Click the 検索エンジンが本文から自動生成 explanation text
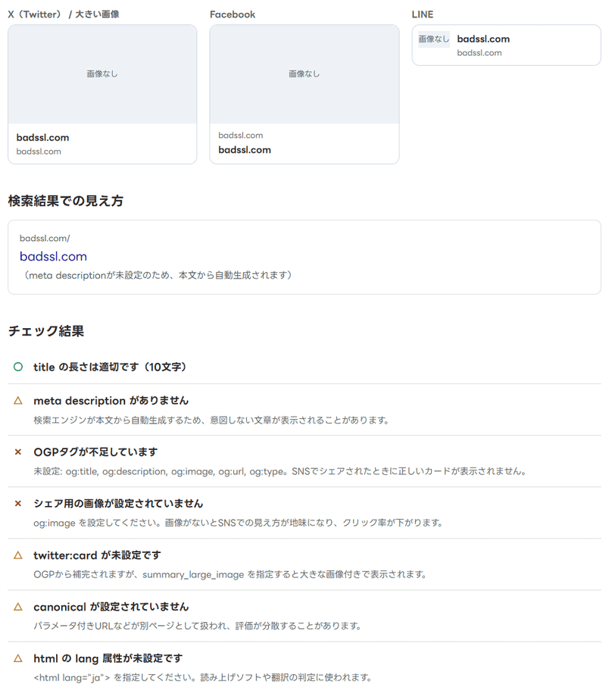Image resolution: width=609 pixels, height=700 pixels. [211, 420]
